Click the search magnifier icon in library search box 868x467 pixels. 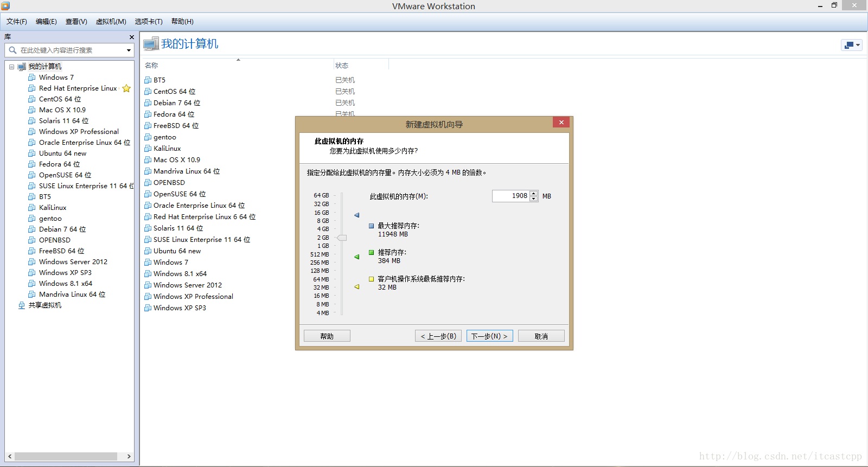(12, 50)
